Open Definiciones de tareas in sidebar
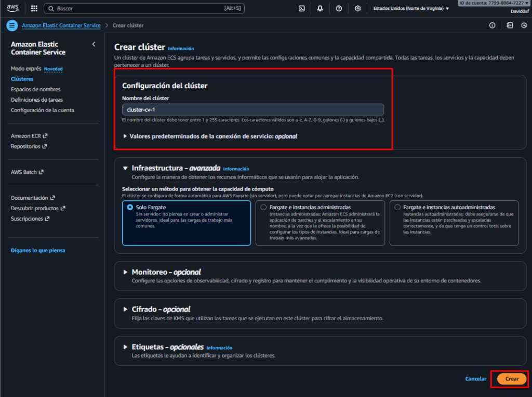Viewport: 532px width, 397px height. pos(37,100)
